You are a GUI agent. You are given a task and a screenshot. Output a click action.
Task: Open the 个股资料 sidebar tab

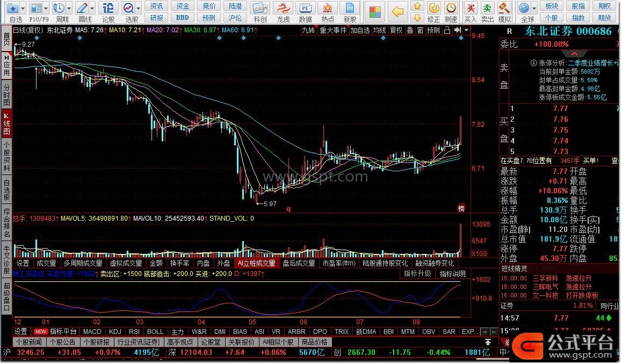(6, 157)
